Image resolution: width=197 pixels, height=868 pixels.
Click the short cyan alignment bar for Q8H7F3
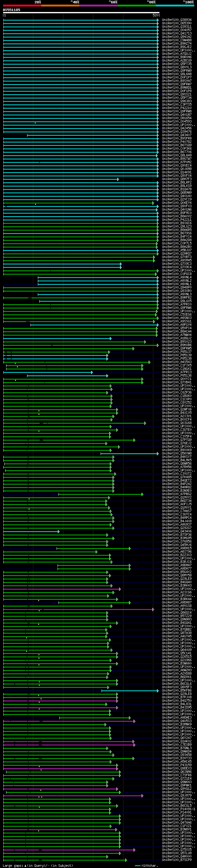pyautogui.click(x=61, y=179)
